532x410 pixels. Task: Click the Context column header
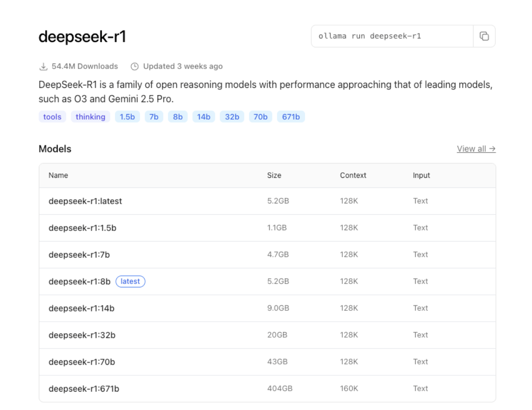coord(353,175)
